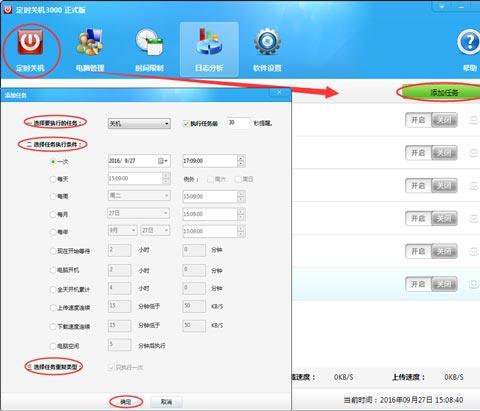Tick the 周六 exception checkbox
Screen dimensions: 480x411
click(x=210, y=179)
